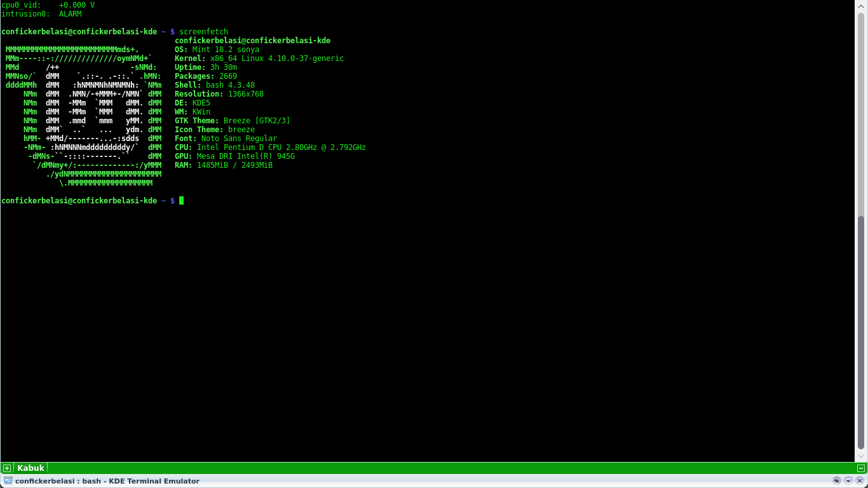Viewport: 868px width, 488px height.
Task: Select the Kabuk session tab
Action: (31, 468)
